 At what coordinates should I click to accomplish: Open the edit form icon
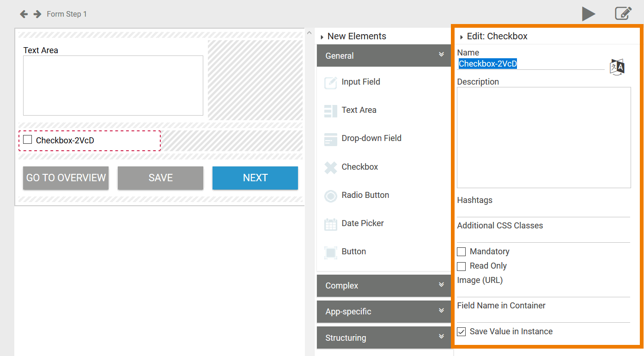point(623,13)
